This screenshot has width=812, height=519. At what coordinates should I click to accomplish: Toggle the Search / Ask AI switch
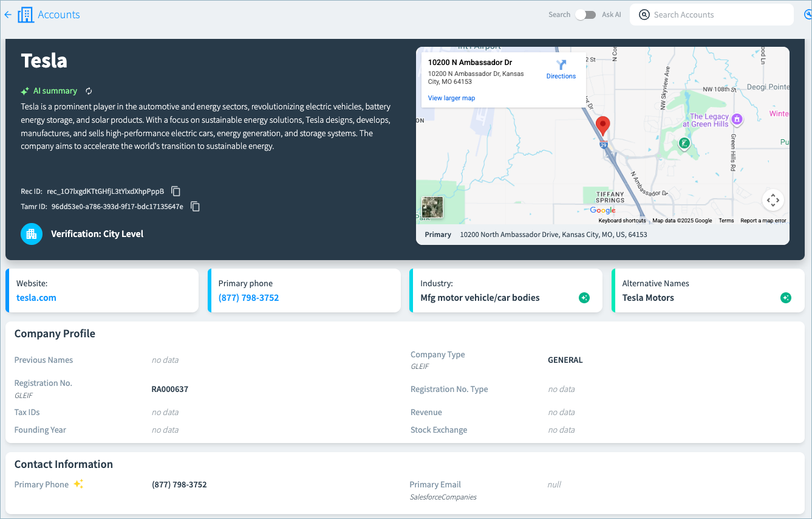[x=585, y=15]
